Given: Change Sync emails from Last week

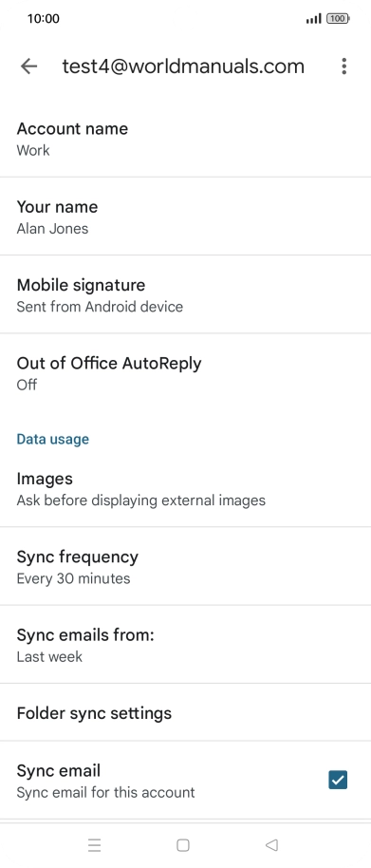Looking at the screenshot, I should pyautogui.click(x=185, y=645).
